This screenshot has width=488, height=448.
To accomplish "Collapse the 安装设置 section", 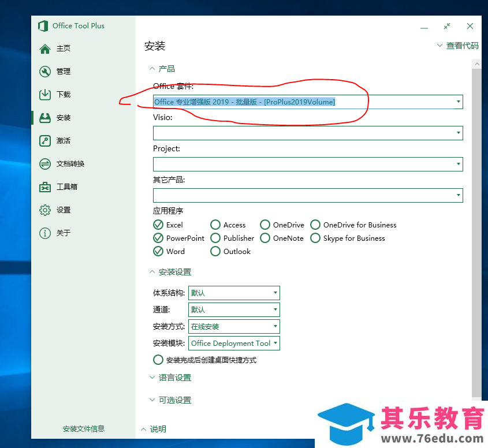I will coord(170,272).
